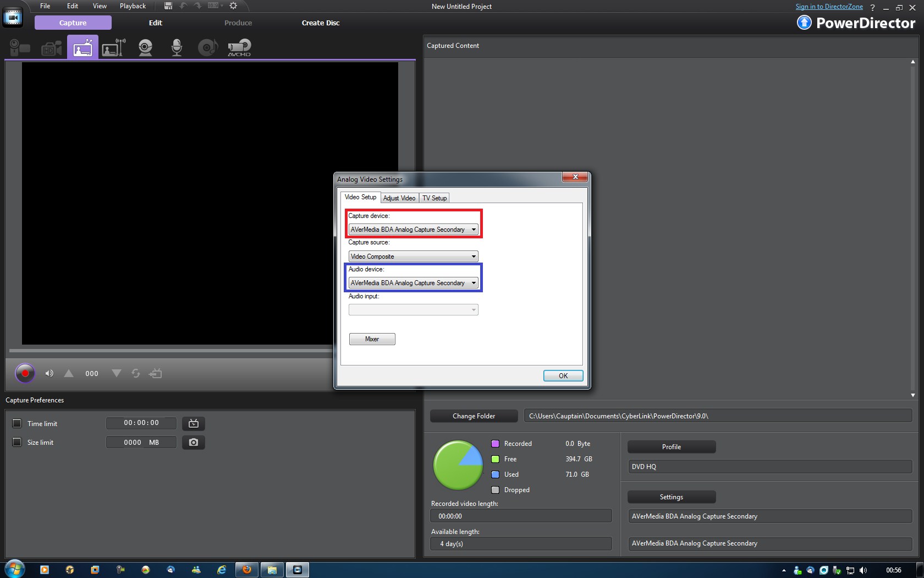The height and width of the screenshot is (578, 924).
Task: Open help via the question mark
Action: click(872, 8)
